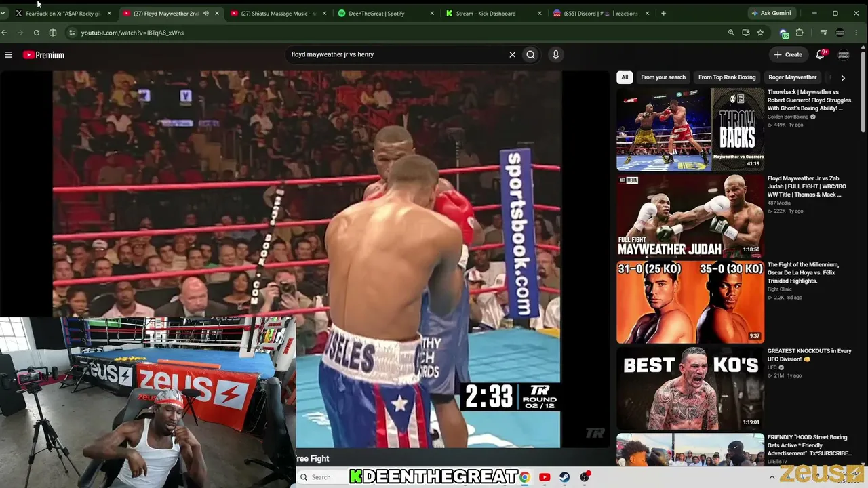Go to the YouTube Premium home logo

point(43,55)
